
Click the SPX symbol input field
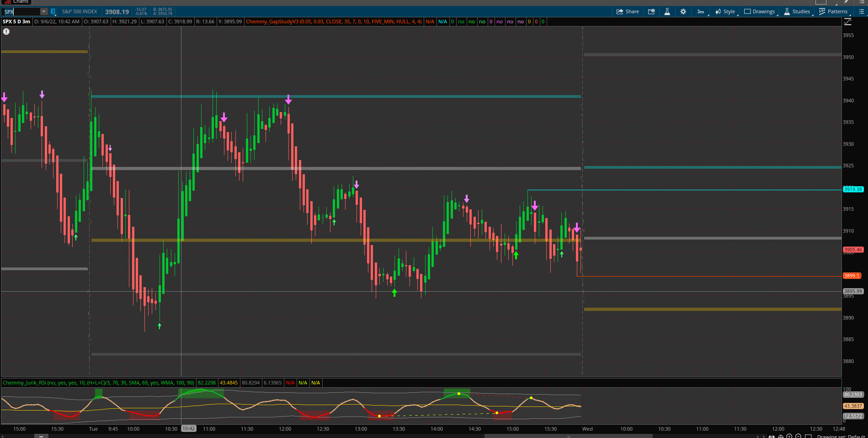pos(21,11)
